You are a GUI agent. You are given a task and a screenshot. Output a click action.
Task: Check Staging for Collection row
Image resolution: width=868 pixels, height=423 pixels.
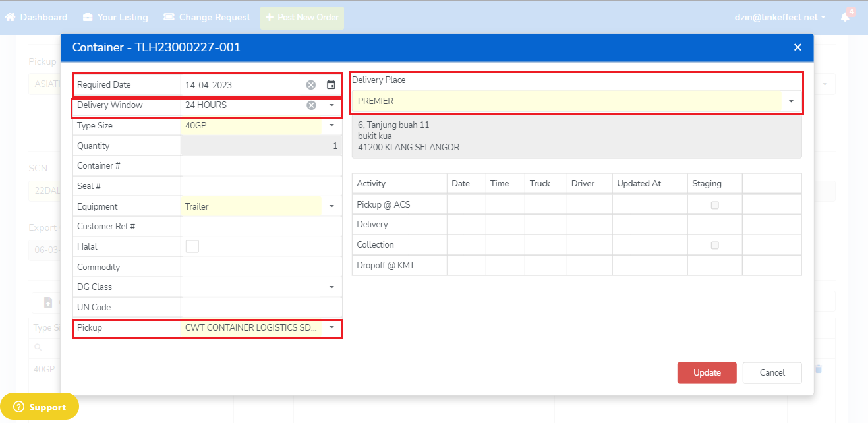(x=714, y=245)
